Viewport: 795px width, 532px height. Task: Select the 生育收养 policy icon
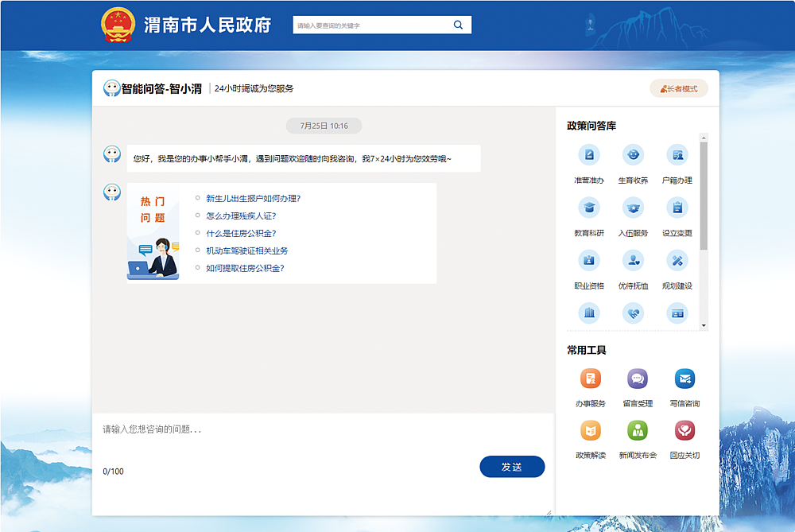(633, 155)
